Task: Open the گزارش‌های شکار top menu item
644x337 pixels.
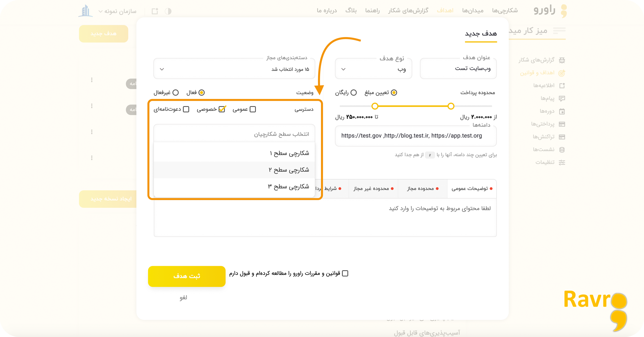Action: (408, 11)
